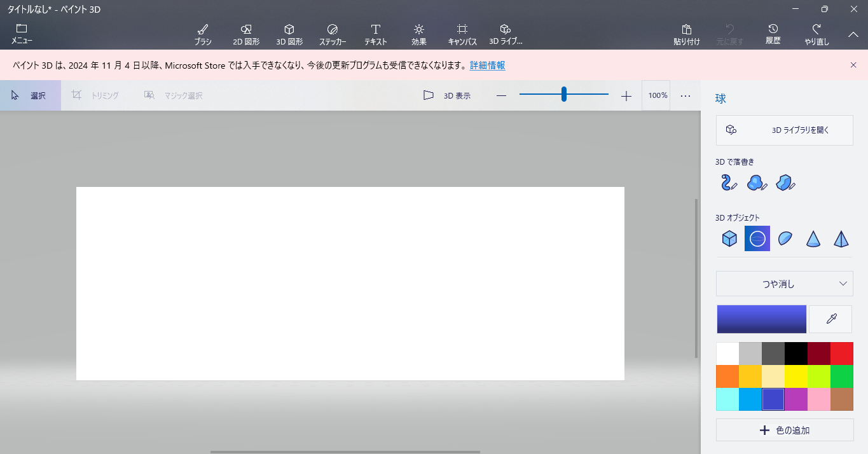Select the Brush (ブラシ) tool
Screen dimensions: 868x454
coord(202,34)
